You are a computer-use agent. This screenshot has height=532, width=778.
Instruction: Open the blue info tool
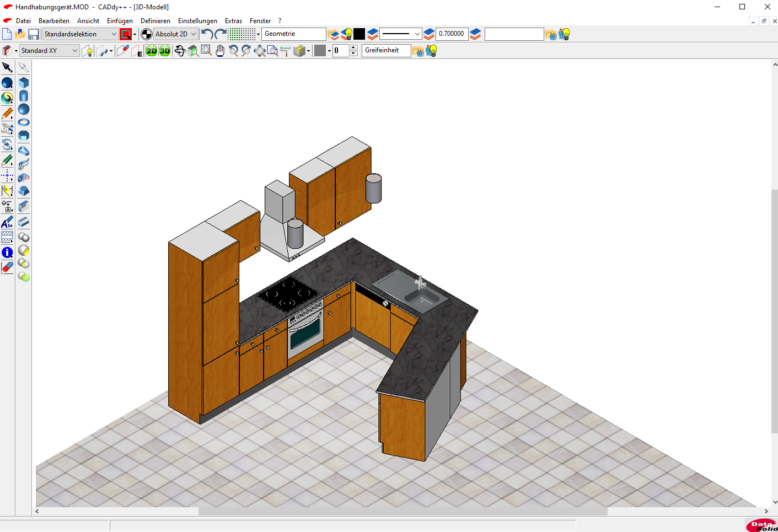(7, 252)
